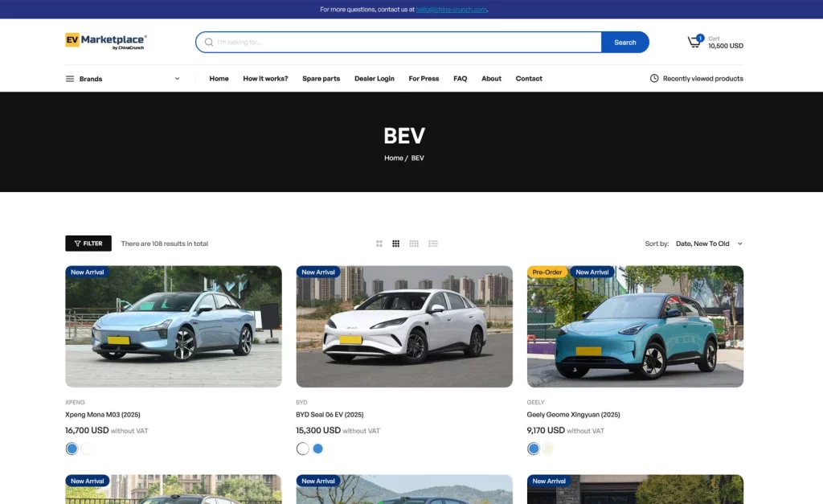Image resolution: width=823 pixels, height=504 pixels.
Task: Open BYD Seal 06 EV (2025) title
Action: point(330,415)
